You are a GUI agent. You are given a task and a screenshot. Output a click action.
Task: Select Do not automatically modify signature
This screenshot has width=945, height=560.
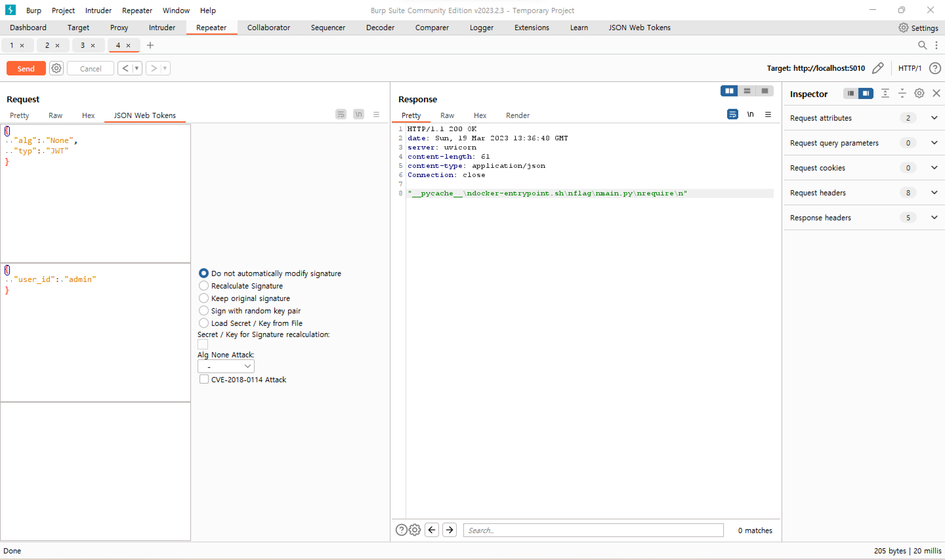[x=203, y=273]
